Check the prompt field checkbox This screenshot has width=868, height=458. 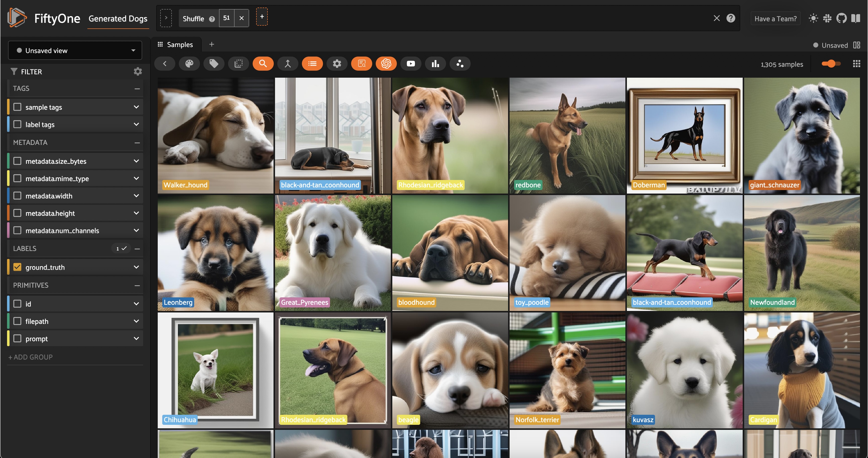17,338
